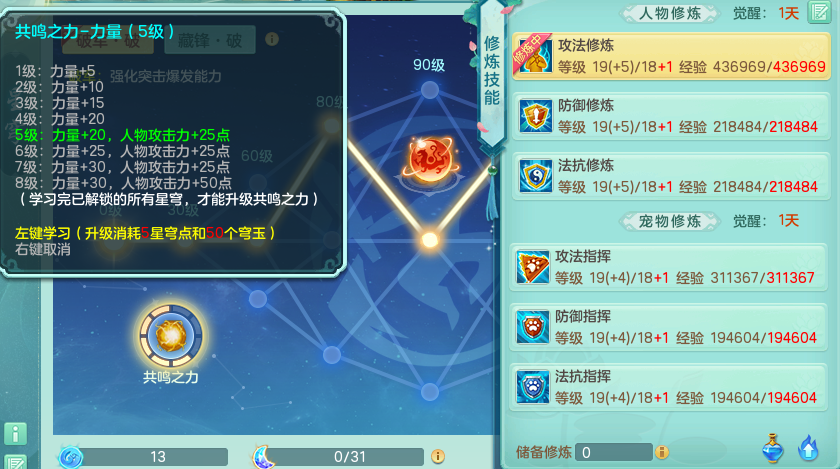The height and width of the screenshot is (469, 840).
Task: Click the coin icon beside 储备修炼 field
Action: 662,452
